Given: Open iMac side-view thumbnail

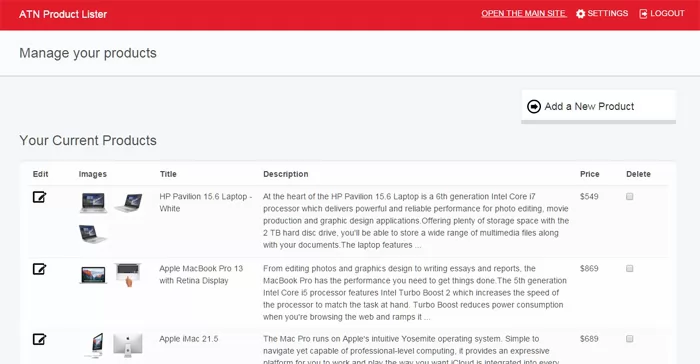Looking at the screenshot, I should (x=95, y=345).
